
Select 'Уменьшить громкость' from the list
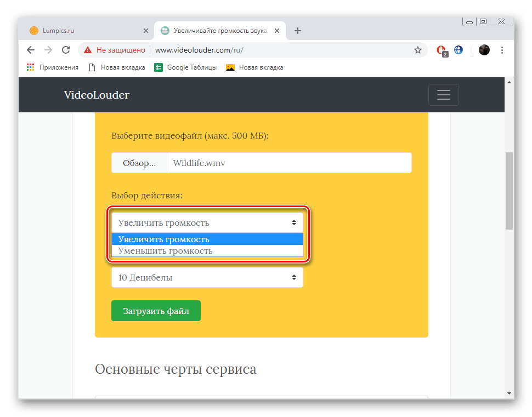point(165,250)
